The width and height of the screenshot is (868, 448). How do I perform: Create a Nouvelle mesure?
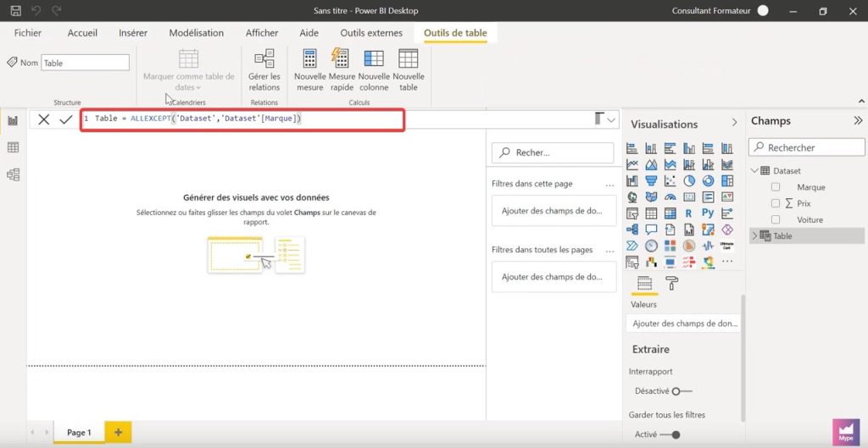point(309,70)
